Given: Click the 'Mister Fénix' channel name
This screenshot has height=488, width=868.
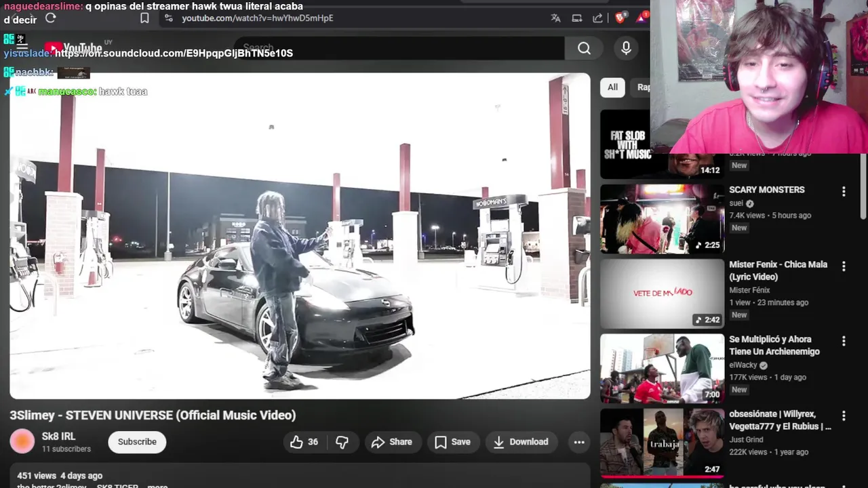Looking at the screenshot, I should pyautogui.click(x=749, y=290).
